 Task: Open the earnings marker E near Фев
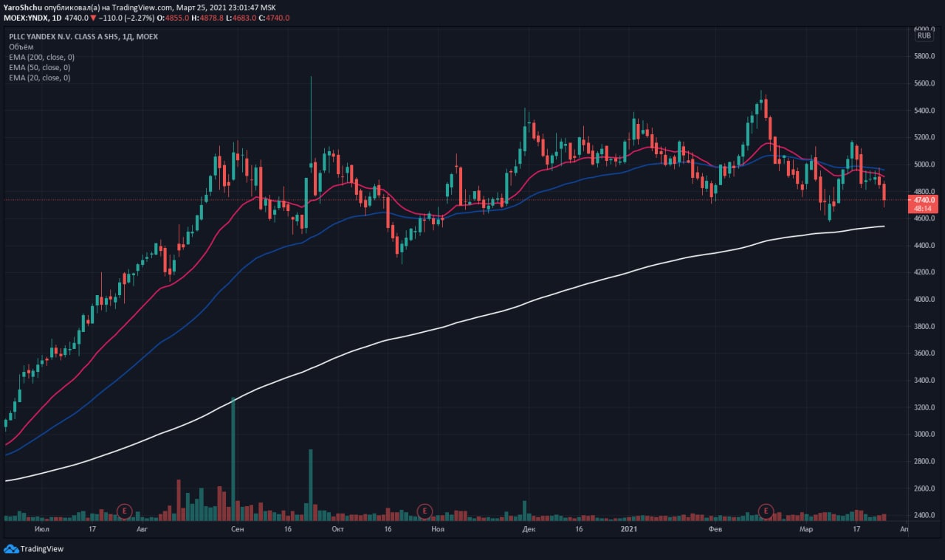(766, 510)
